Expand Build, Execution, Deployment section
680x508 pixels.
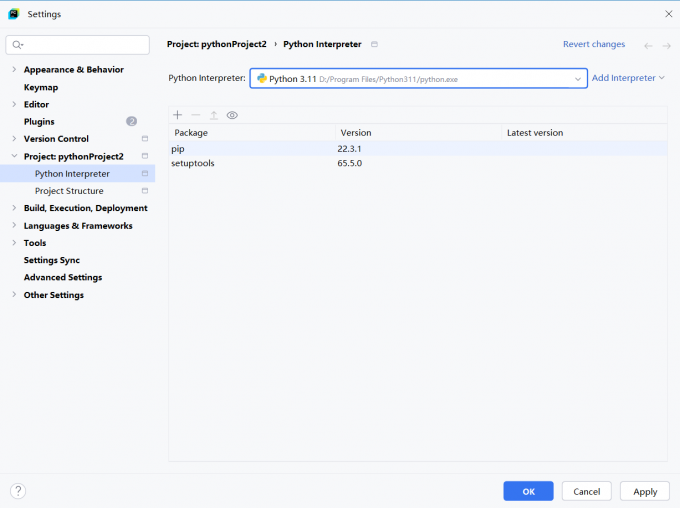(14, 208)
